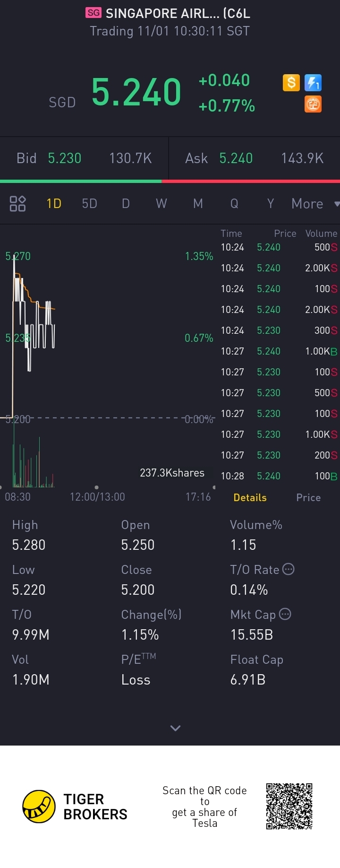Screen dimensions: 340x868
Task: Select the D daily chart tab
Action: tap(126, 204)
